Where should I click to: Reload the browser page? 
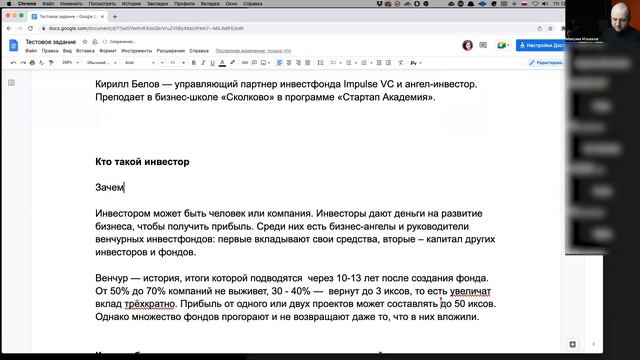[x=30, y=29]
